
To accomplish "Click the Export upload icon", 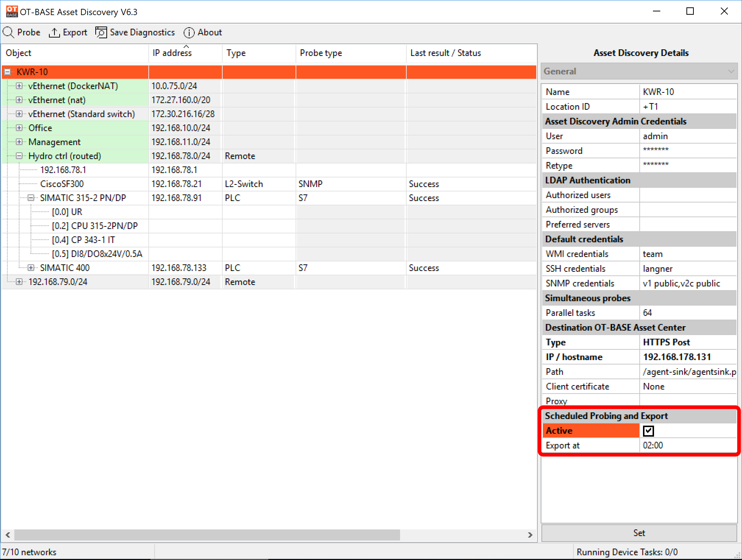I will (54, 32).
